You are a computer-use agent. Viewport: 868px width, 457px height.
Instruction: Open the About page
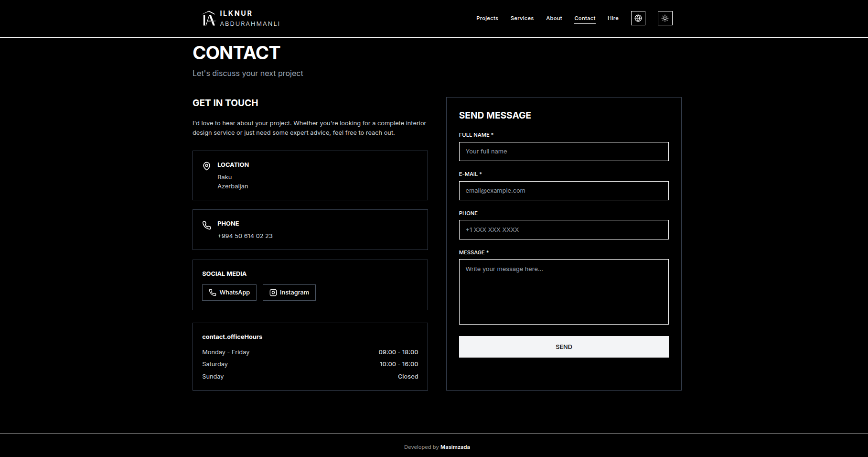(554, 18)
